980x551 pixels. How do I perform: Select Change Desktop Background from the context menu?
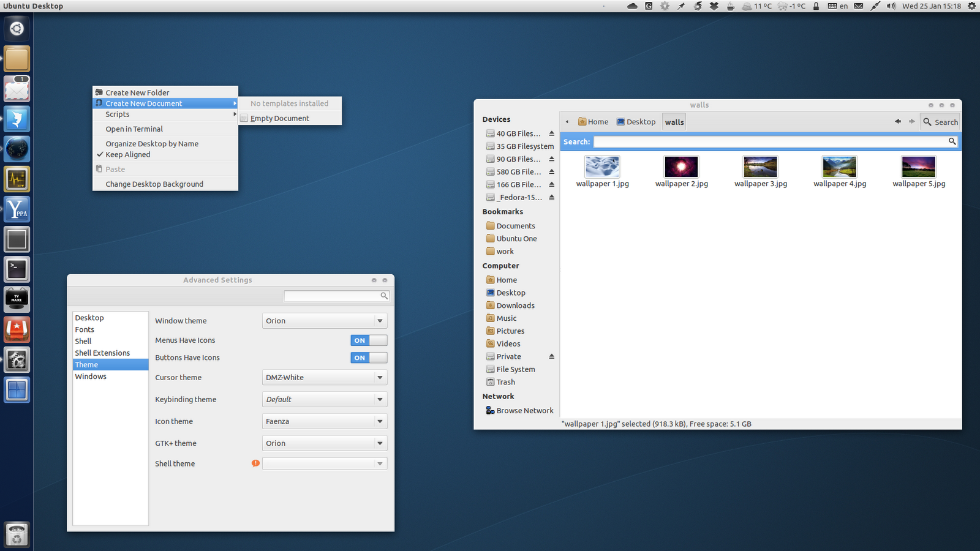pos(154,184)
